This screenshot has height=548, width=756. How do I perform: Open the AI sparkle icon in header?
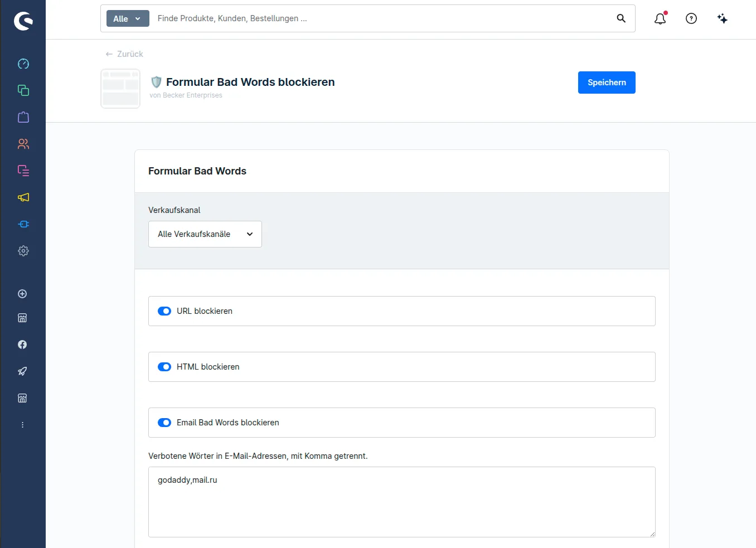pyautogui.click(x=723, y=18)
